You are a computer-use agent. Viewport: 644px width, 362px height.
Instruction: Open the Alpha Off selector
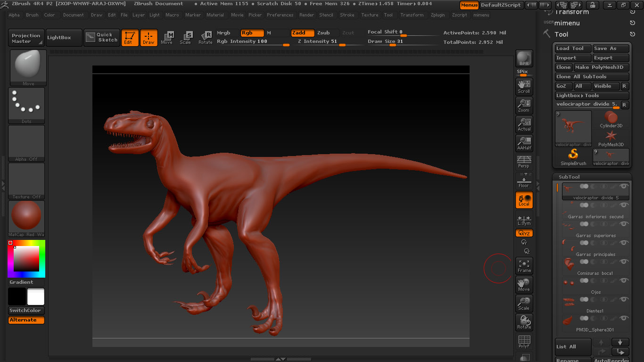tap(26, 143)
